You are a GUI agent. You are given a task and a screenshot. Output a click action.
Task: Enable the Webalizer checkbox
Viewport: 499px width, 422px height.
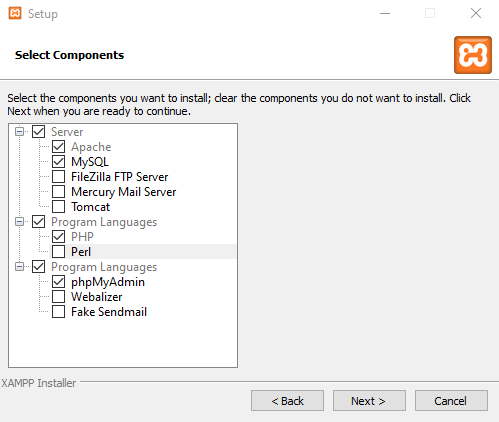click(x=59, y=297)
